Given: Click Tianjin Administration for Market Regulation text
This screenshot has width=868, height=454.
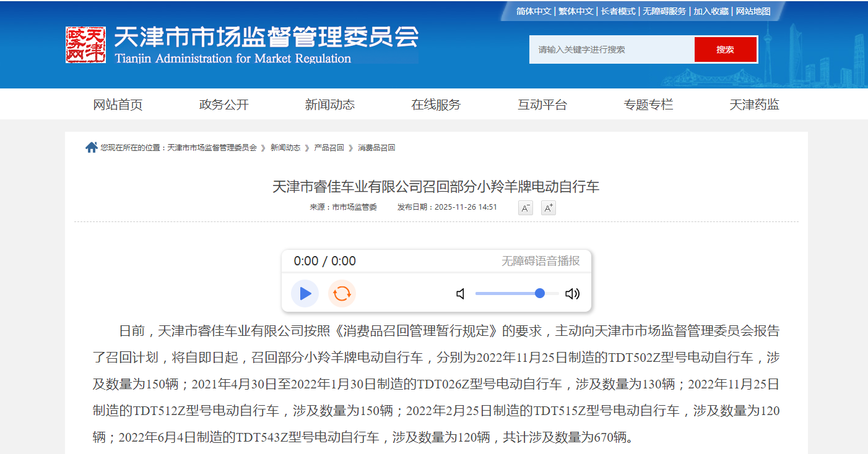Looking at the screenshot, I should click(x=233, y=59).
